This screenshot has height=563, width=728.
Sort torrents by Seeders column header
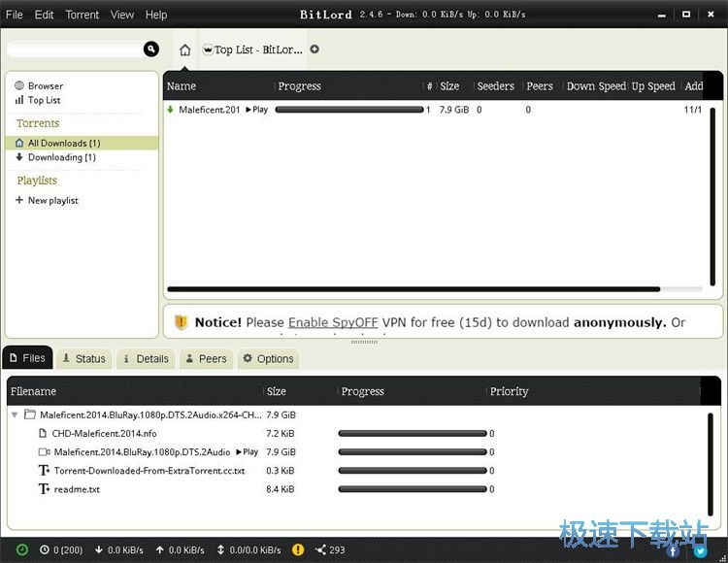[495, 85]
